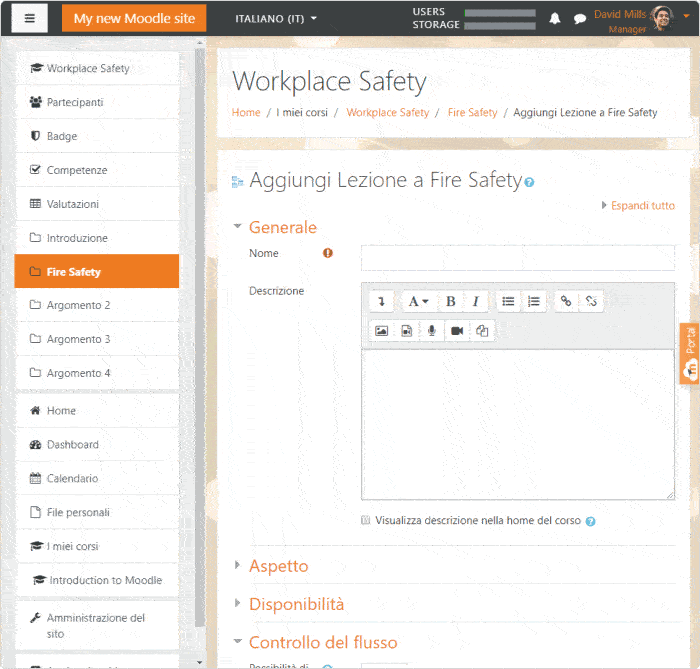The width and height of the screenshot is (700, 669).
Task: Open the Italiano (IT) language dropdown
Action: [x=276, y=19]
